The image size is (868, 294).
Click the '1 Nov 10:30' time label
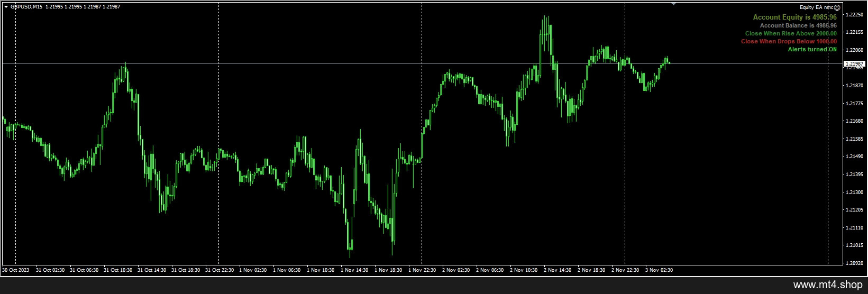321,270
